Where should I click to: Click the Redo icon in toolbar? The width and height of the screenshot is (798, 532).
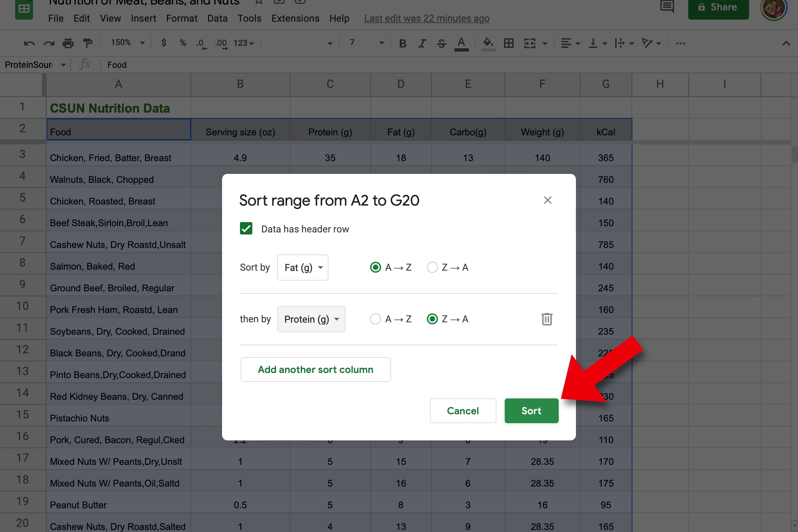(49, 43)
